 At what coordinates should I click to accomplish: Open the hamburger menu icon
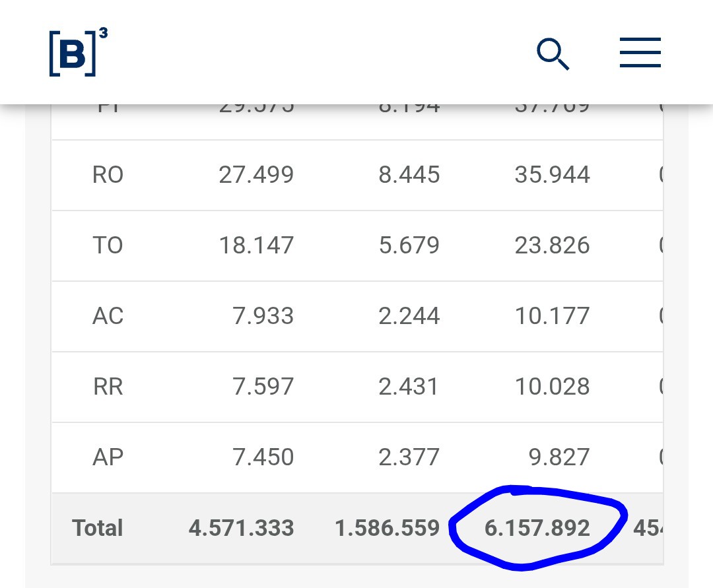click(640, 53)
